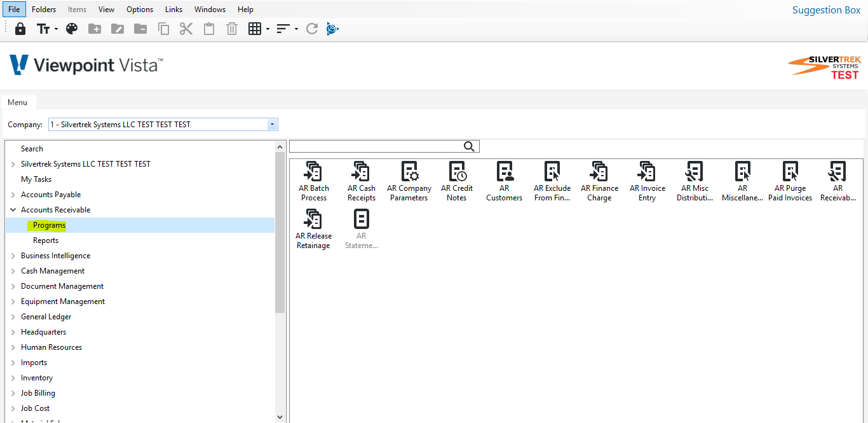
Task: Select My Tasks in tree
Action: coord(36,179)
